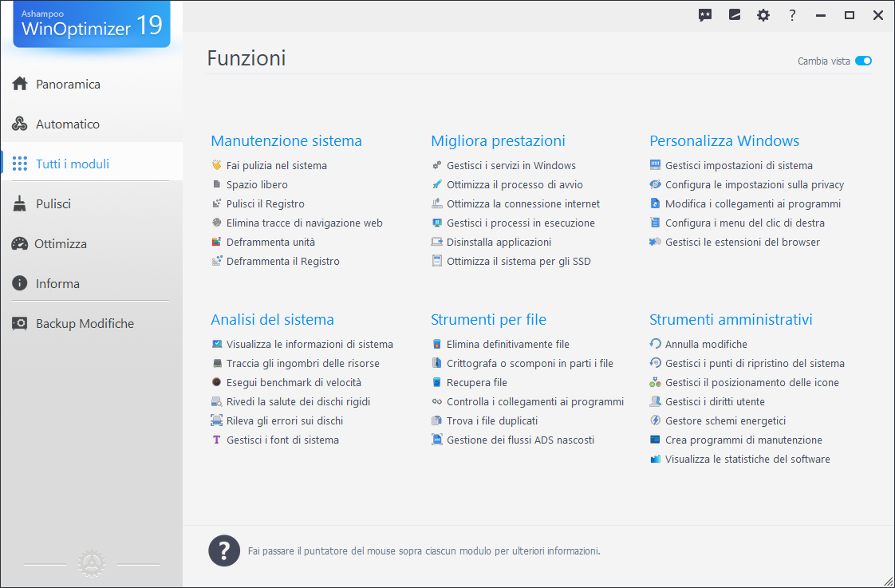The height and width of the screenshot is (588, 895).
Task: Click the Analisi del sistema heading
Action: [272, 319]
